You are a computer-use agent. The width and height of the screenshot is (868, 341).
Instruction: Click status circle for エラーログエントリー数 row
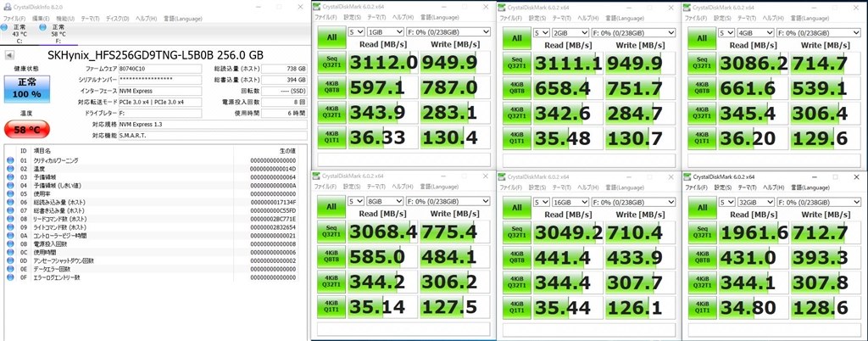coord(10,277)
